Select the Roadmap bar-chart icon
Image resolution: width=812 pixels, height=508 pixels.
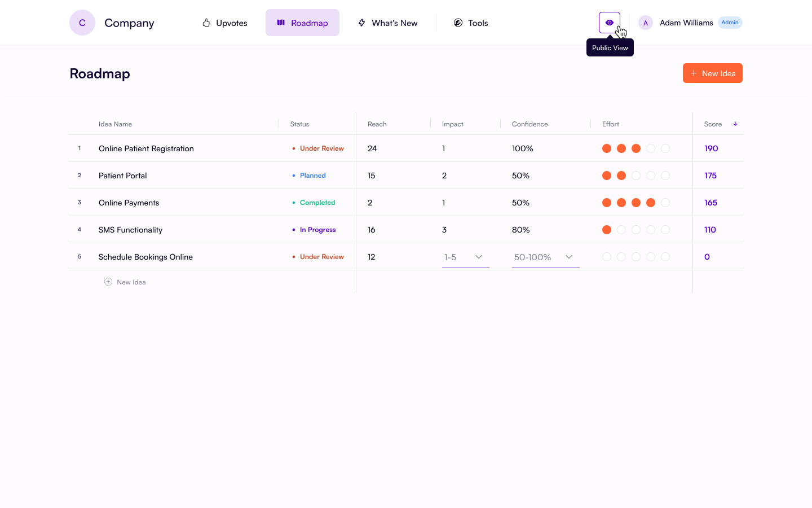(x=281, y=23)
